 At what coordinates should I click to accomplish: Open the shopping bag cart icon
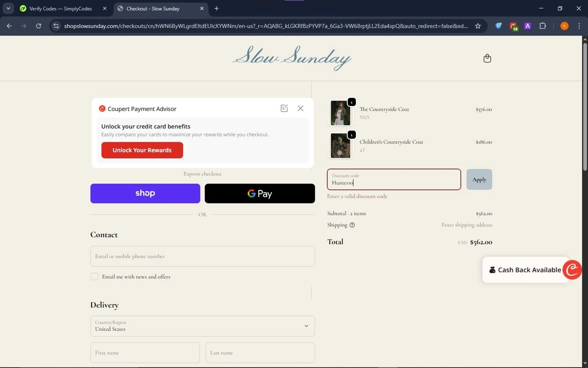click(x=487, y=58)
